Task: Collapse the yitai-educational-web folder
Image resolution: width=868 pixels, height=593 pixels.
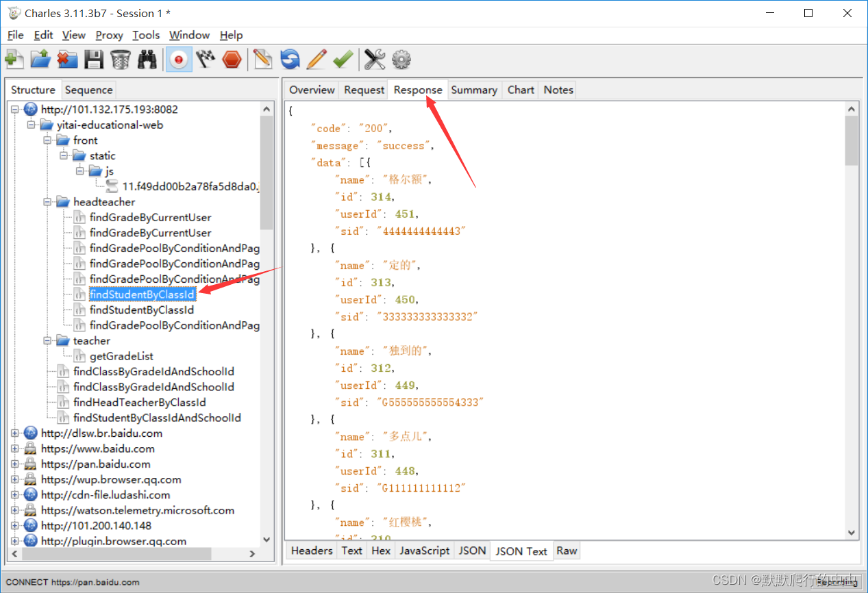Action: pos(31,125)
